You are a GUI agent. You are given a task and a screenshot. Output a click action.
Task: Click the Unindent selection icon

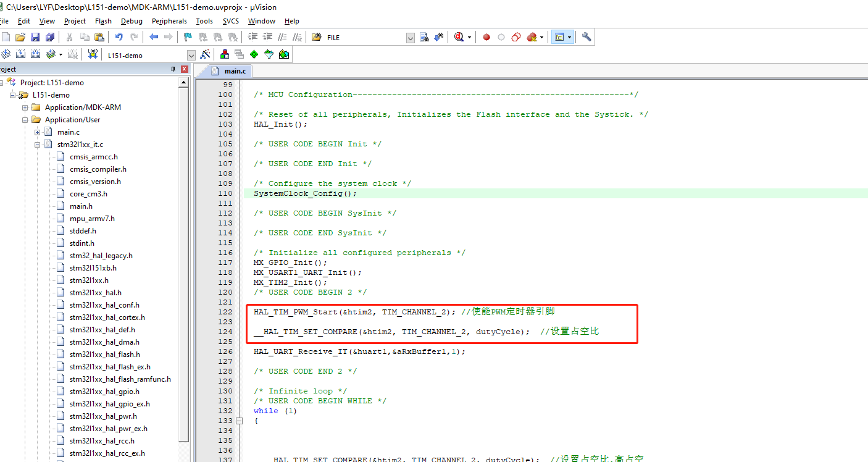tap(267, 37)
